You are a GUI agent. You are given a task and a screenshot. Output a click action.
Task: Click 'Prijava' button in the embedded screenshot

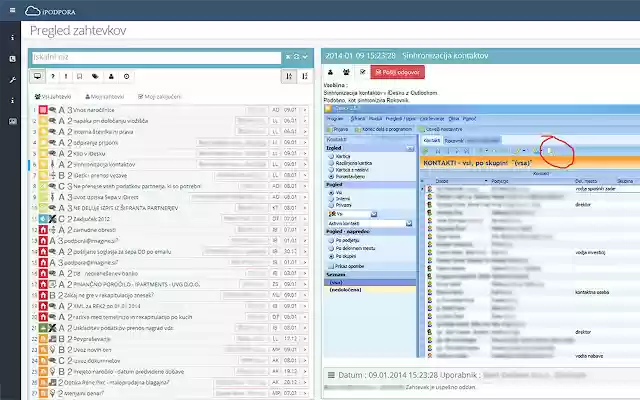(338, 129)
